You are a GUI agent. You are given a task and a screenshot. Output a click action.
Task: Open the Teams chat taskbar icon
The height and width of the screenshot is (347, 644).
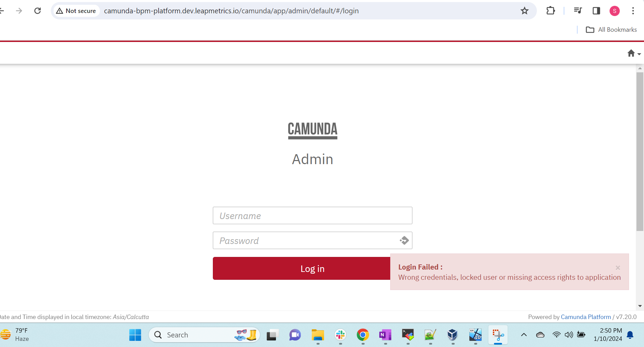click(x=295, y=335)
